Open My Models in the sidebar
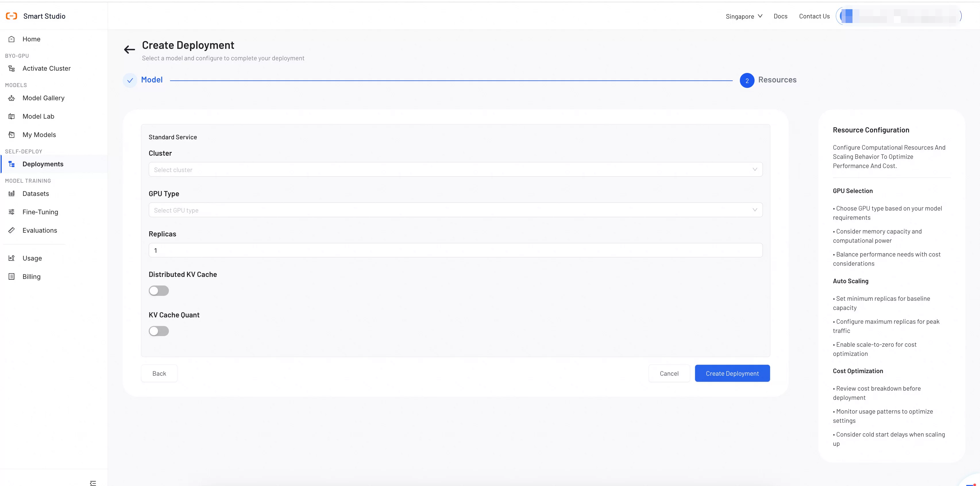 [x=54, y=135]
